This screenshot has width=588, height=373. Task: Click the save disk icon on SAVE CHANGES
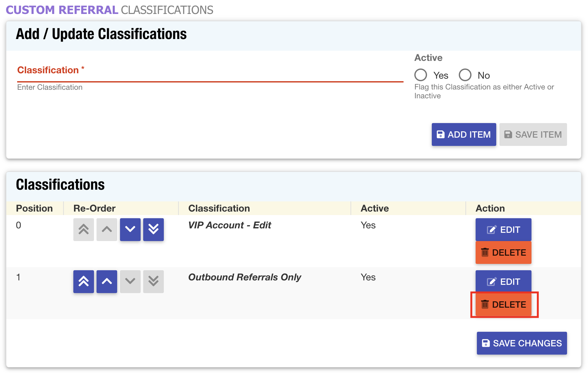pos(485,343)
